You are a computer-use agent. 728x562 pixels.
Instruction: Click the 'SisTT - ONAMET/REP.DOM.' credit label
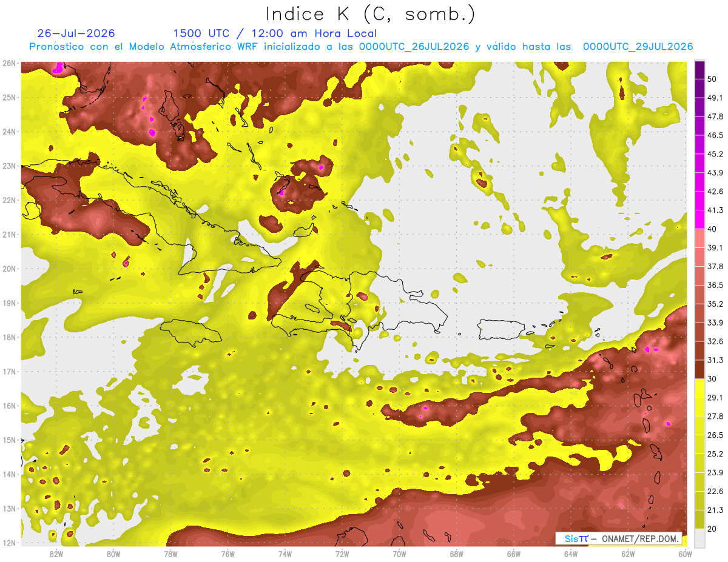[x=619, y=538]
